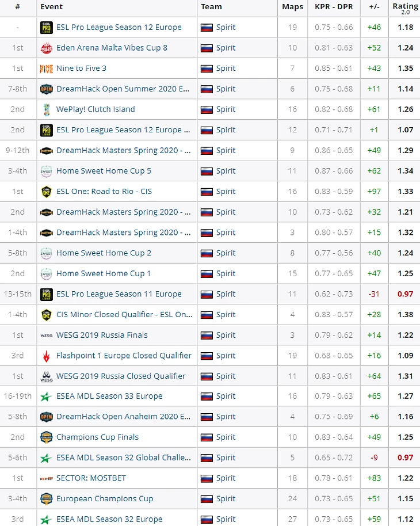Open the Champions Cup Finals link

click(x=97, y=437)
